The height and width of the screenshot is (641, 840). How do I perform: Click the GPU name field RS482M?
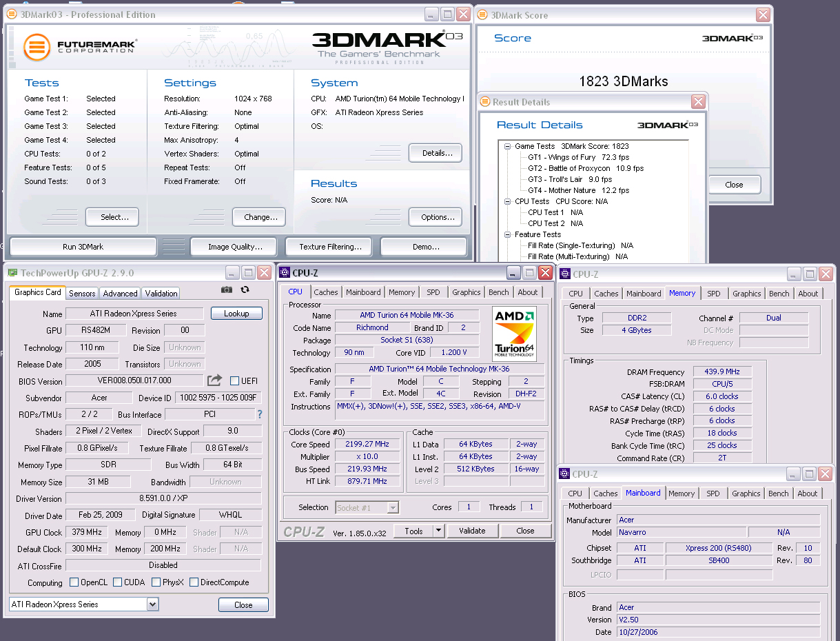(95, 331)
